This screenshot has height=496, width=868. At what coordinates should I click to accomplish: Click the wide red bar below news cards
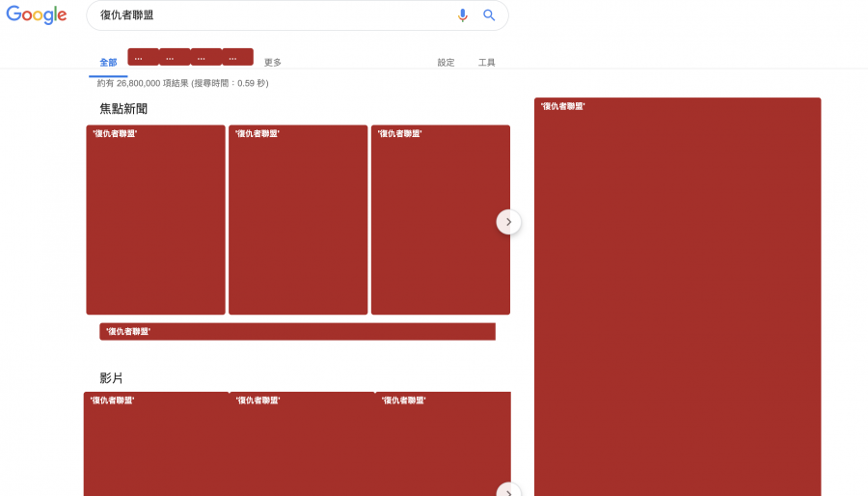click(x=297, y=332)
